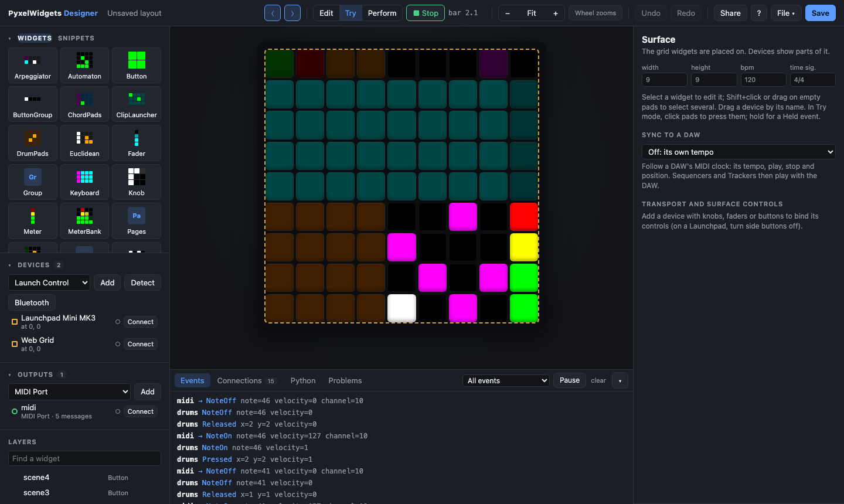
Task: Pick the Meter widget
Action: pos(33,220)
